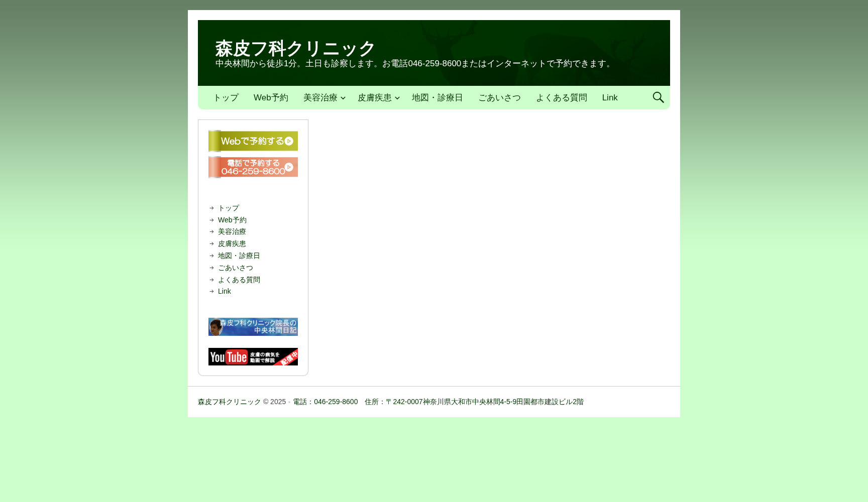Select トップ in the navigation bar

226,97
